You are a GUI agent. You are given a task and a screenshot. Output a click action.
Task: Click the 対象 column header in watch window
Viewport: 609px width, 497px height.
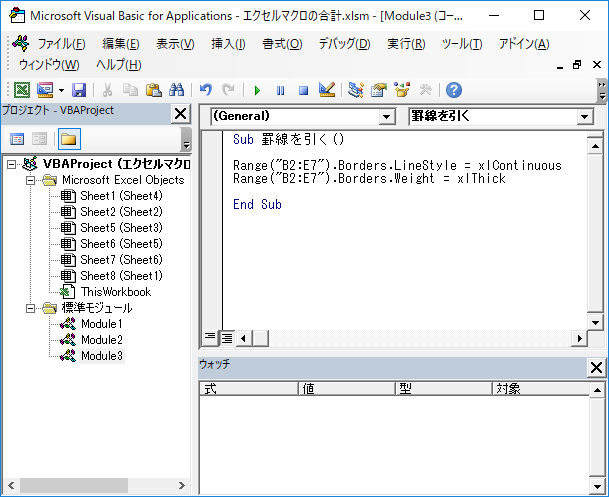point(541,389)
